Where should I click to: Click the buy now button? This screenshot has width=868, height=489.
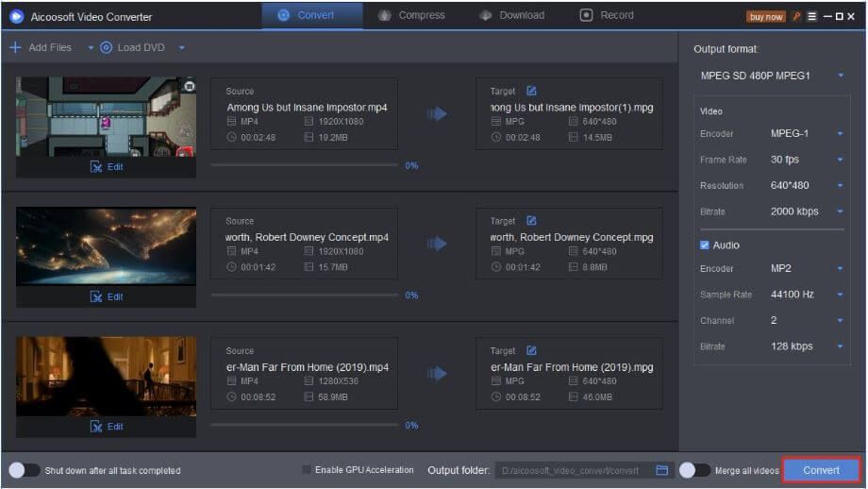click(765, 17)
